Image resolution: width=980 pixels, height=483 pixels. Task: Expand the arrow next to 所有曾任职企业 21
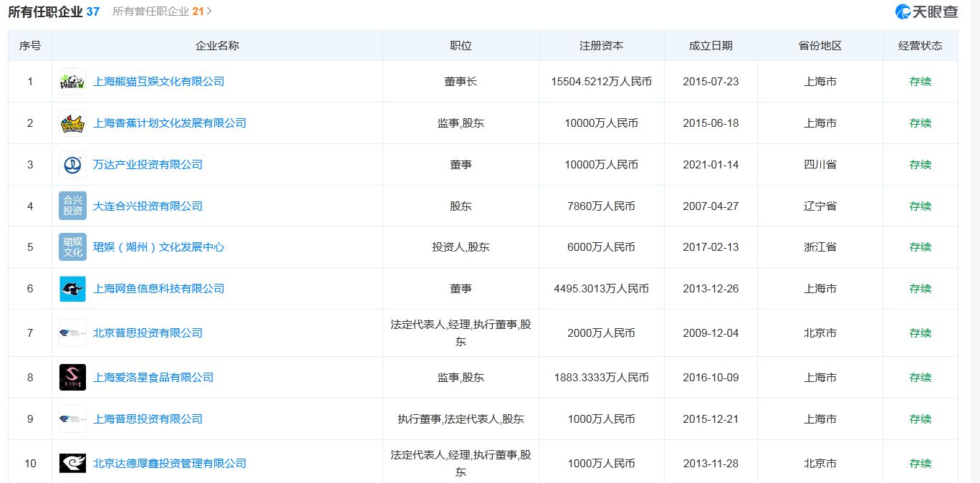coord(209,11)
